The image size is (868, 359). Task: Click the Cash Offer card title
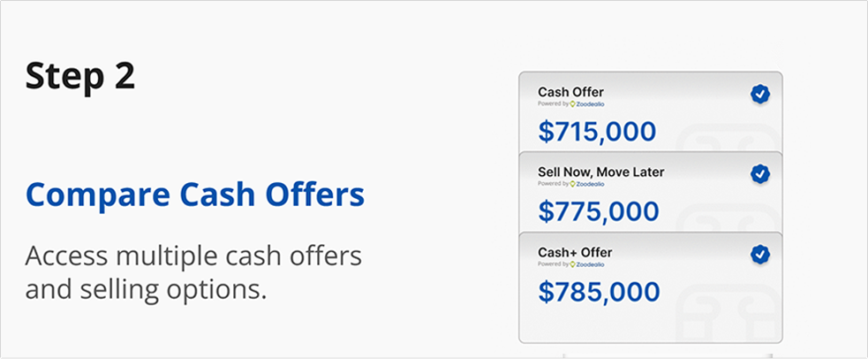(x=570, y=92)
